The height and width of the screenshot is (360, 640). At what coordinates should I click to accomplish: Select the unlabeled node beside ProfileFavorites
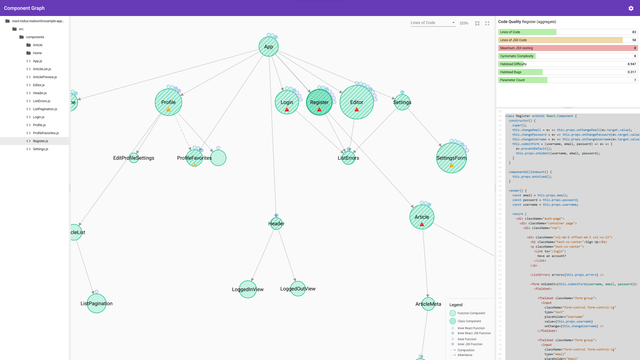pos(218,158)
